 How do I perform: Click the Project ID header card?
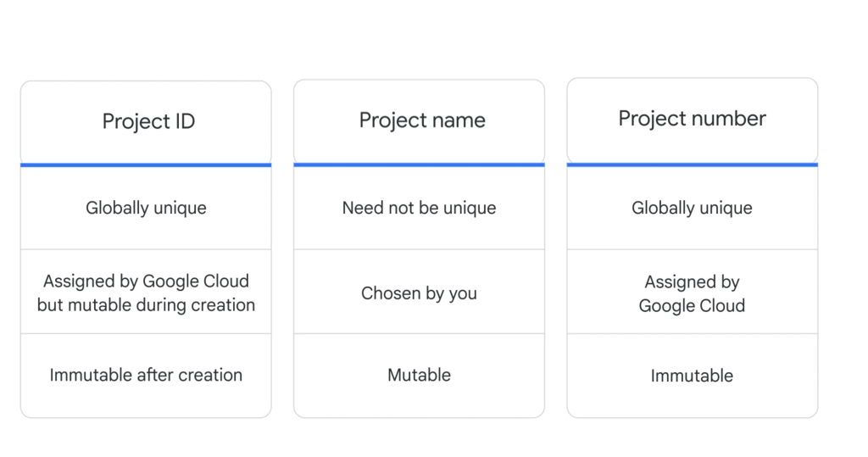(x=146, y=122)
